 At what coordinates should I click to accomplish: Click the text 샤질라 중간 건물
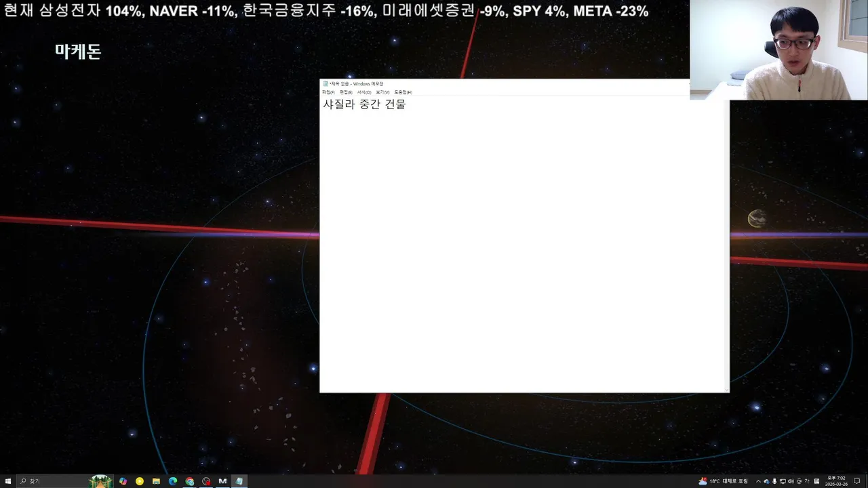(x=364, y=104)
